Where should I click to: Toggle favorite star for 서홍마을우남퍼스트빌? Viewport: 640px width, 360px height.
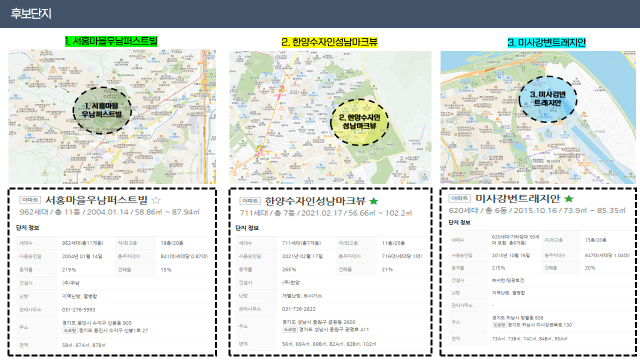(156, 200)
